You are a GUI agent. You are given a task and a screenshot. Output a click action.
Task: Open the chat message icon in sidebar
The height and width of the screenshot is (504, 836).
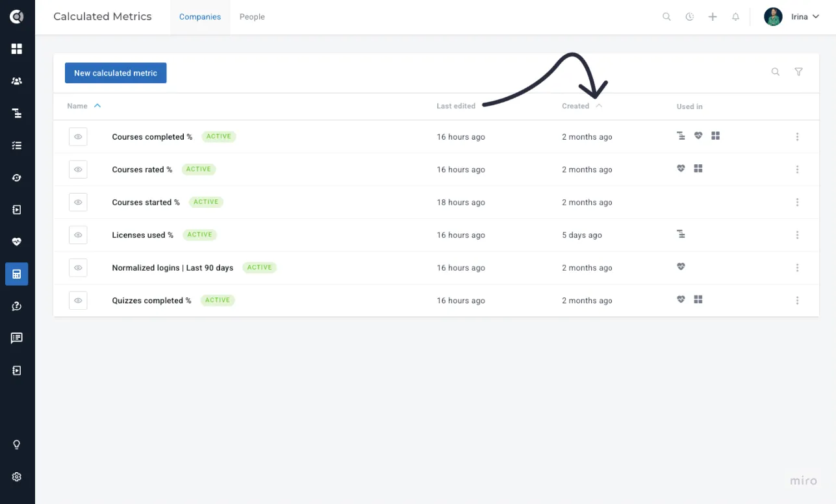click(17, 338)
